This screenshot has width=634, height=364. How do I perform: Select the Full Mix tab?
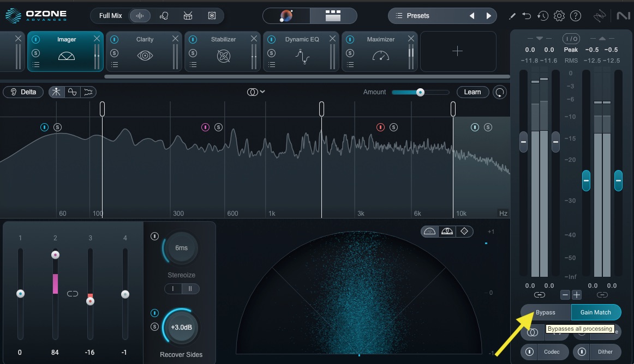point(111,16)
